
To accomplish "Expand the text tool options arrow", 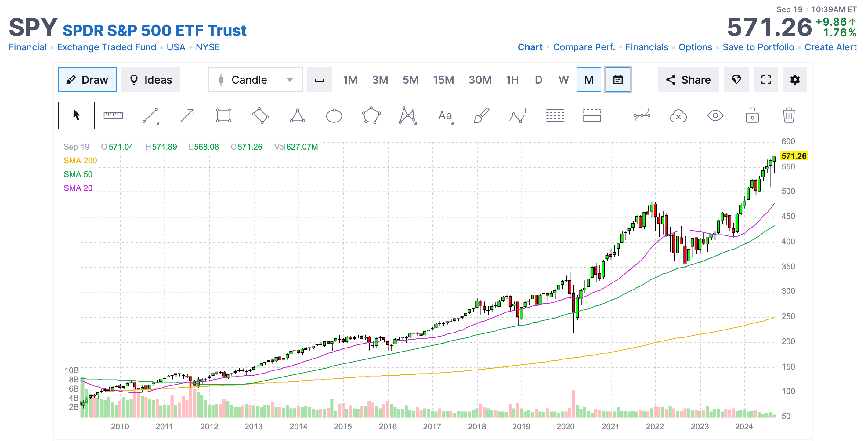I will [x=452, y=123].
